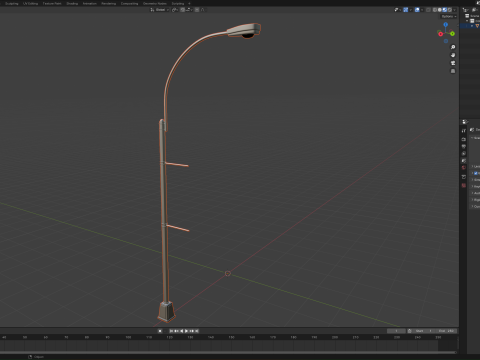Screen dimensions: 480x360
Task: Open the World properties tab
Action: tap(464, 167)
